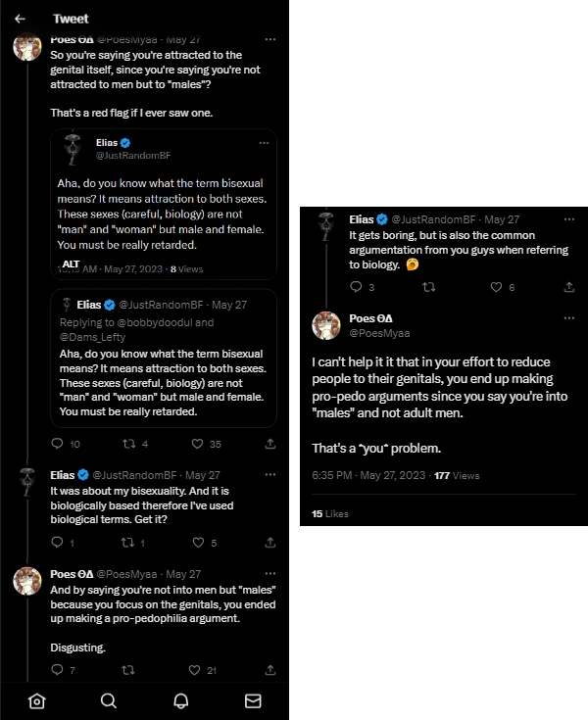Open the Search icon in the bottom bar
Viewport: 588px width, 720px height.
(x=109, y=700)
